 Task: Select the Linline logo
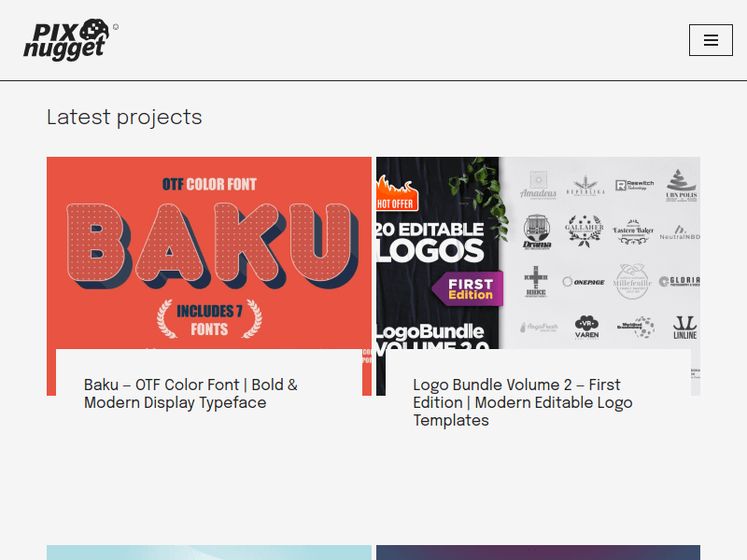coord(684,328)
